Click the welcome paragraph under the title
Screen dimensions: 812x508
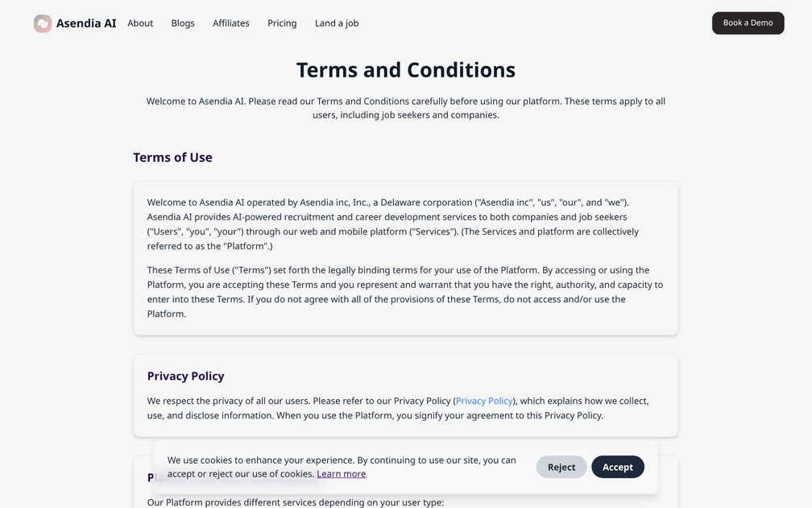click(x=406, y=107)
